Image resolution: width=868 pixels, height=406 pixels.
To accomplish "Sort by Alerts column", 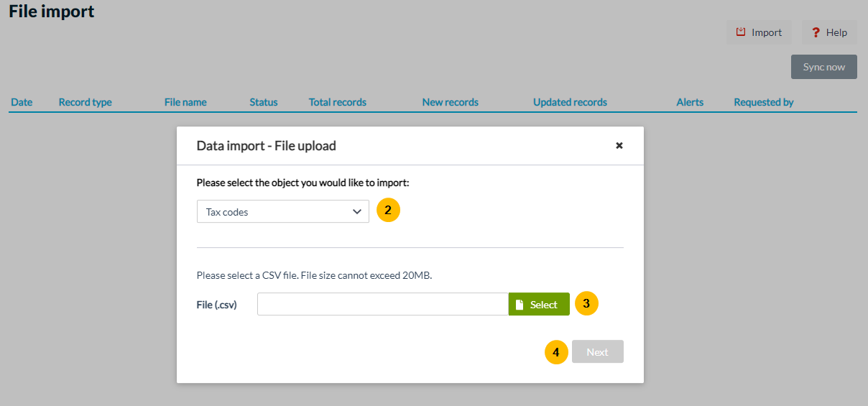I will [x=690, y=102].
